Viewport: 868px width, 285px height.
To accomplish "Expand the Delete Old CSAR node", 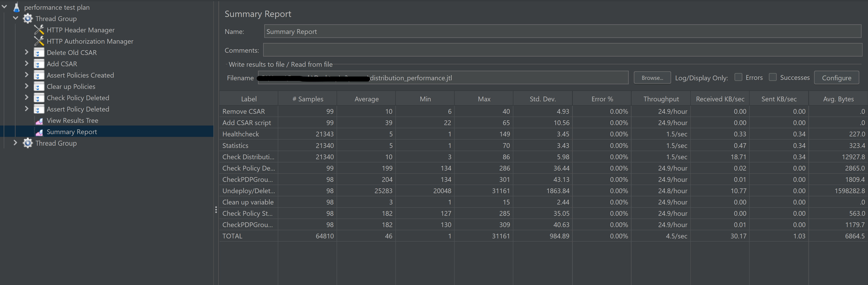I will 27,52.
